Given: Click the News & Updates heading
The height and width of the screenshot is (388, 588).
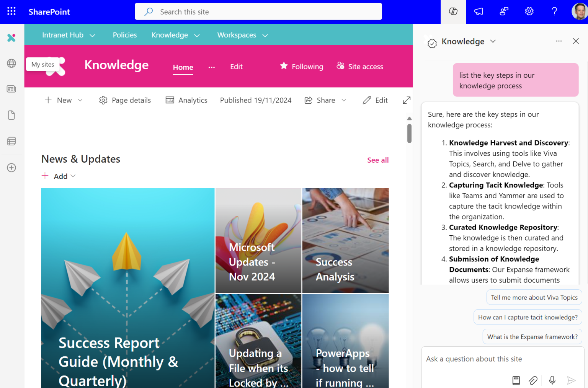Looking at the screenshot, I should (x=81, y=159).
